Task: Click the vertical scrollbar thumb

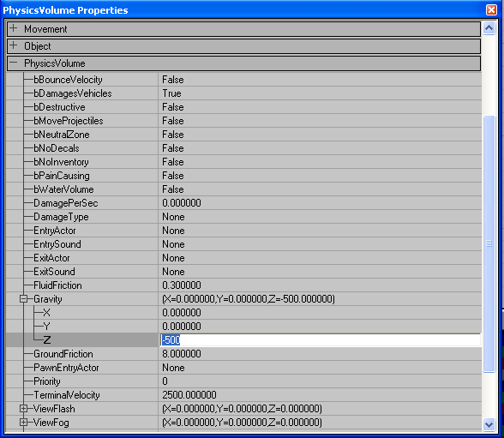Action: point(489,243)
